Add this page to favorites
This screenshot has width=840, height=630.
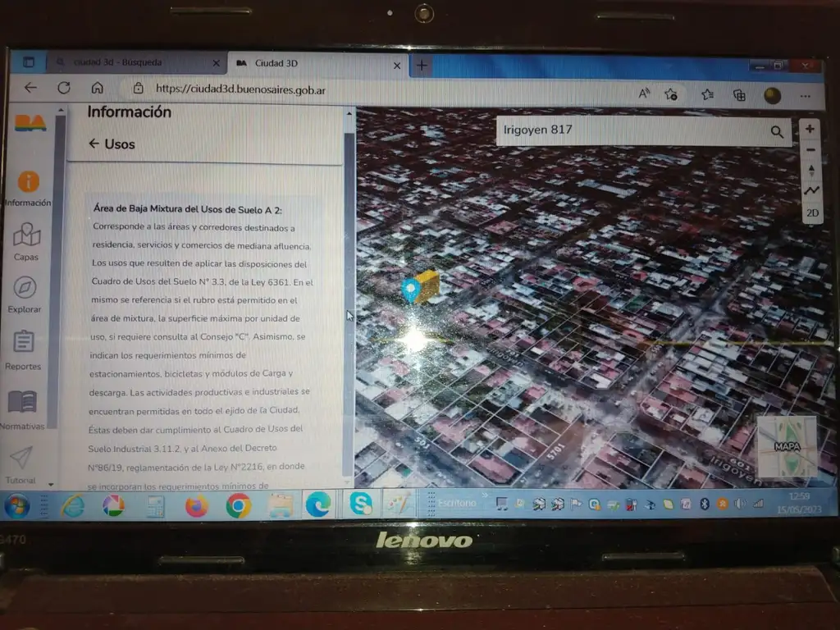pyautogui.click(x=671, y=94)
